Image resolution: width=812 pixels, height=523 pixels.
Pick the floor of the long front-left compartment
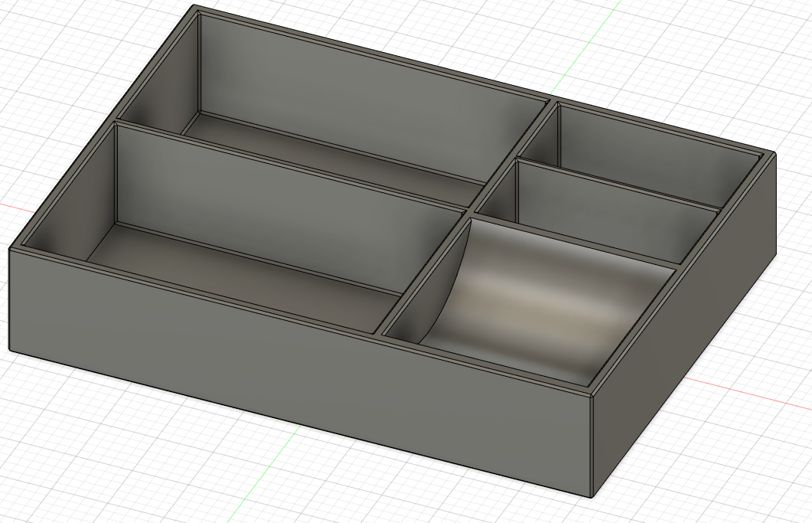(243, 277)
